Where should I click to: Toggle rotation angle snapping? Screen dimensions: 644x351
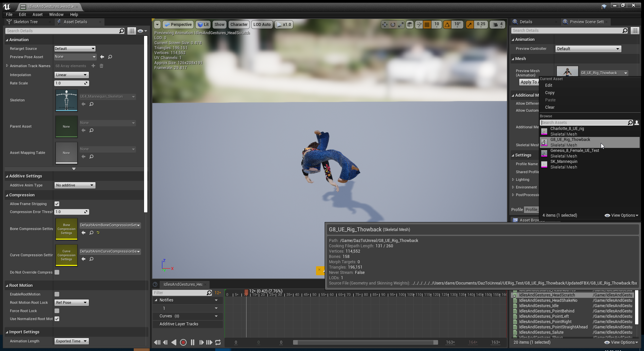[x=447, y=25]
